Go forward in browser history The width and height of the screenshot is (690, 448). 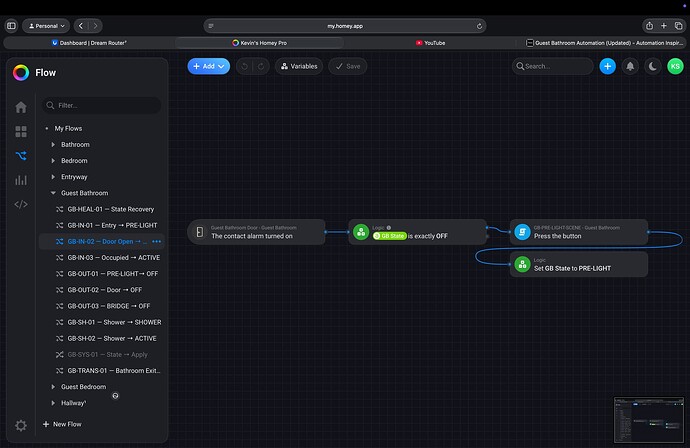point(95,26)
